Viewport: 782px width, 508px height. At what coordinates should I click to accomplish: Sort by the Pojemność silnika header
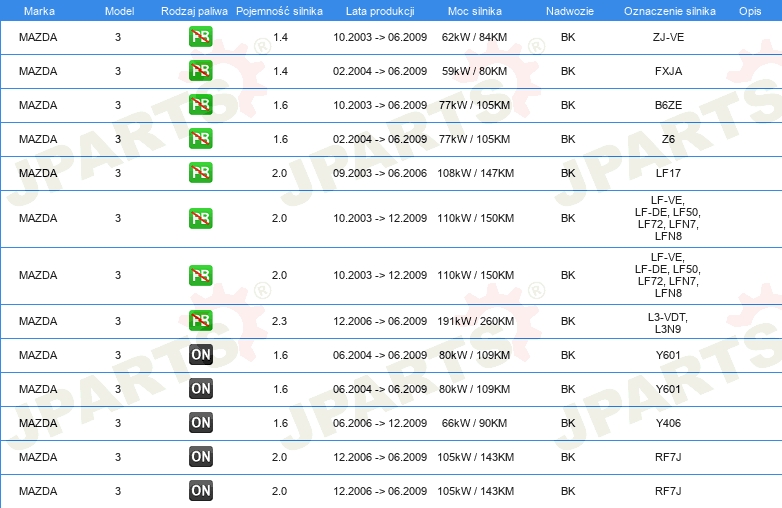tap(279, 11)
